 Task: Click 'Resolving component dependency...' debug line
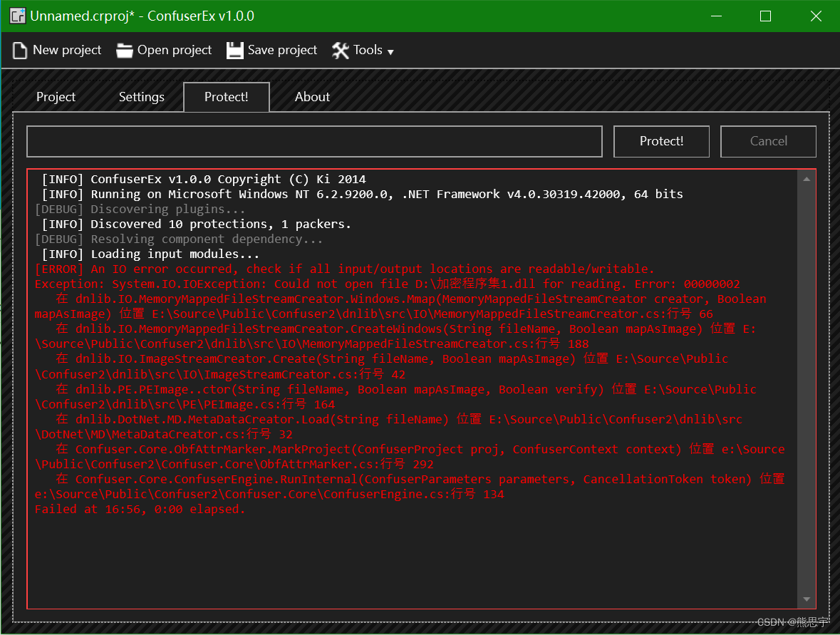point(179,239)
